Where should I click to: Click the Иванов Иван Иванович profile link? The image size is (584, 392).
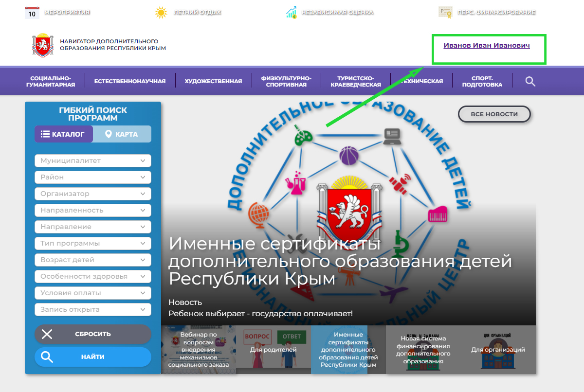click(x=486, y=45)
